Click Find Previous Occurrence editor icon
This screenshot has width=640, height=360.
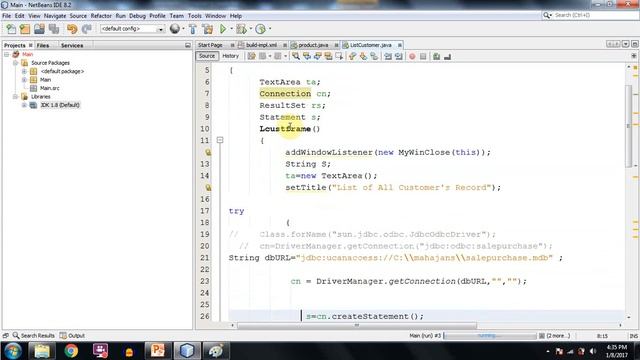307,56
